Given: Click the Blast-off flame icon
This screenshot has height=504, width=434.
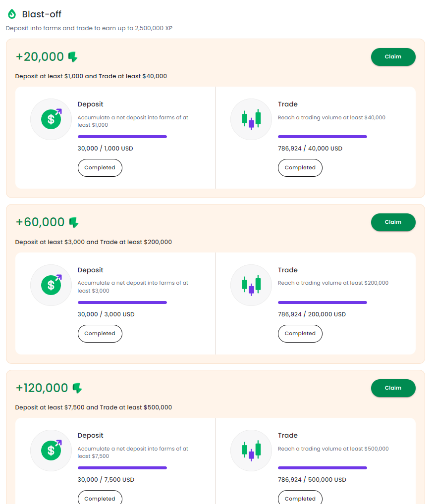Looking at the screenshot, I should [12, 14].
